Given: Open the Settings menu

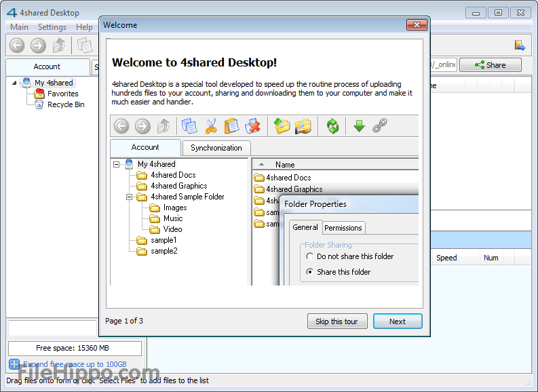Looking at the screenshot, I should point(52,27).
